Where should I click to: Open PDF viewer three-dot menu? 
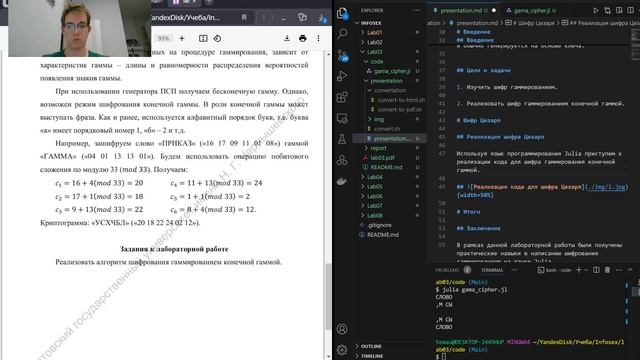pyautogui.click(x=318, y=38)
